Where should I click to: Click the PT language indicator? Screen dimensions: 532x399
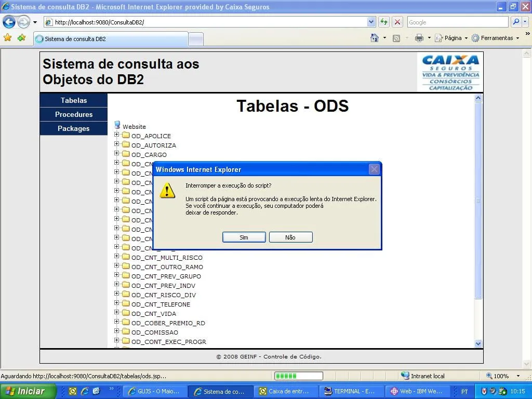(x=464, y=392)
